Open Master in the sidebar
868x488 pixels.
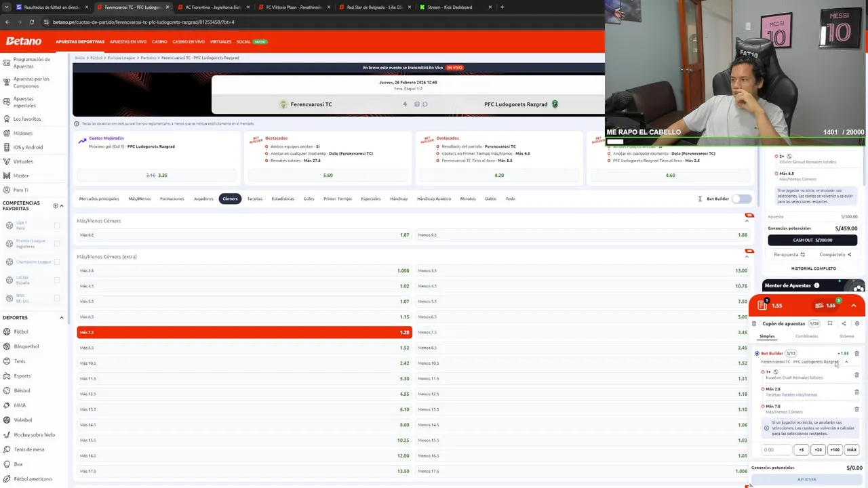21,176
